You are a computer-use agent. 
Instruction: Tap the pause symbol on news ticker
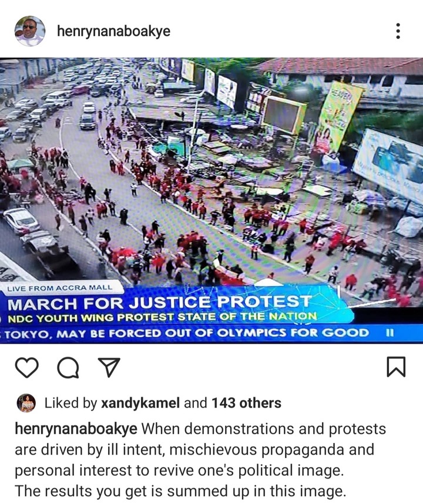click(390, 333)
